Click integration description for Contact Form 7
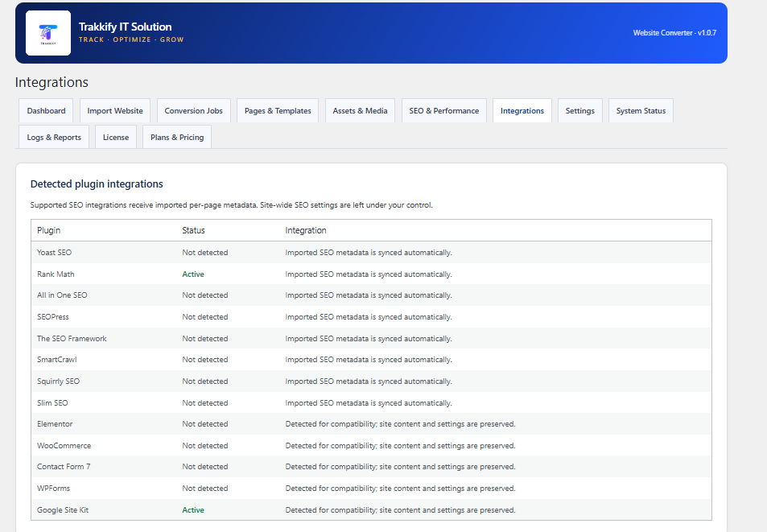This screenshot has height=532, width=767. point(400,467)
